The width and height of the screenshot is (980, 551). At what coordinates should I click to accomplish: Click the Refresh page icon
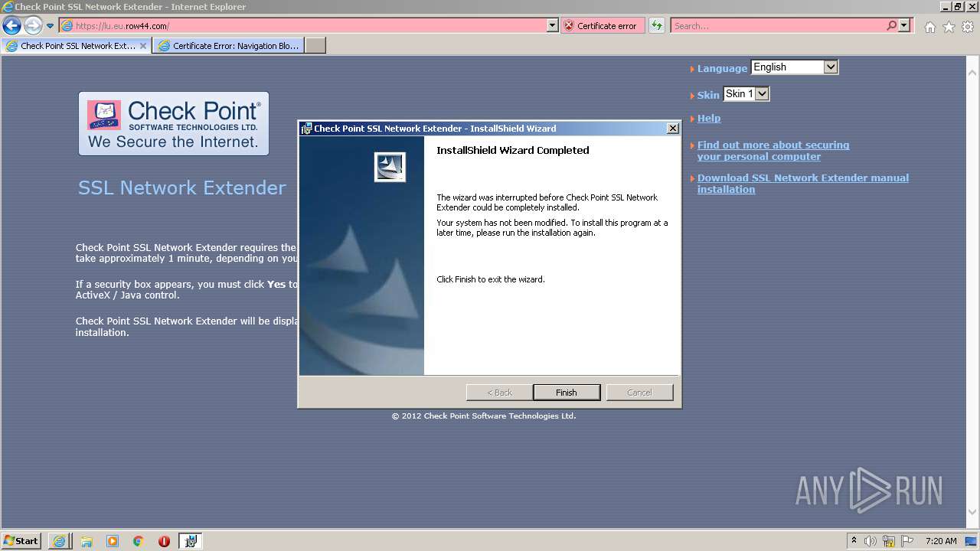tap(656, 26)
